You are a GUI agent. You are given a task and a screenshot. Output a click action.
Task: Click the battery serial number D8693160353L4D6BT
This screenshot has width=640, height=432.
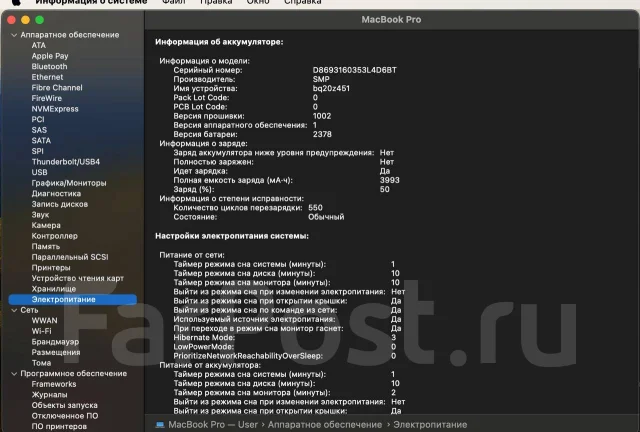click(x=355, y=70)
